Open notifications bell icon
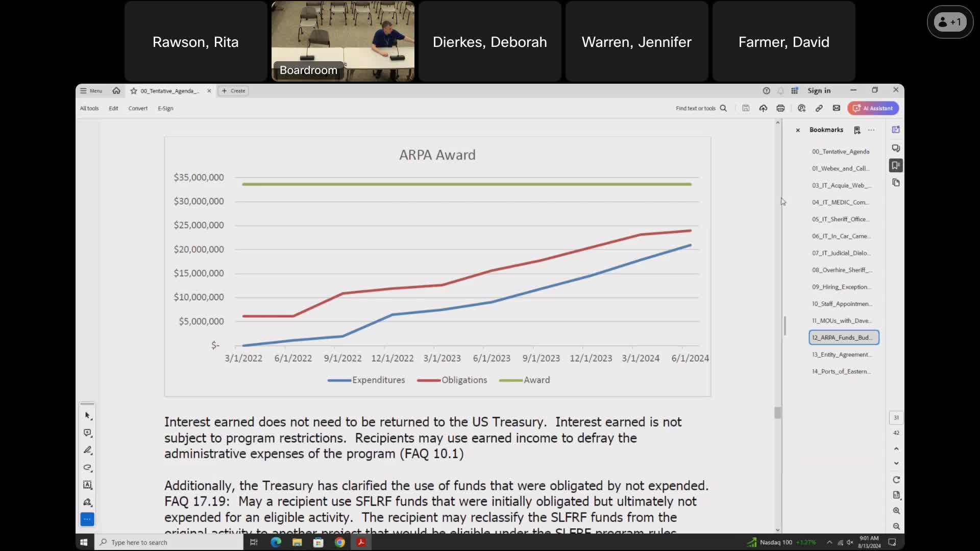This screenshot has height=551, width=980. pyautogui.click(x=780, y=91)
